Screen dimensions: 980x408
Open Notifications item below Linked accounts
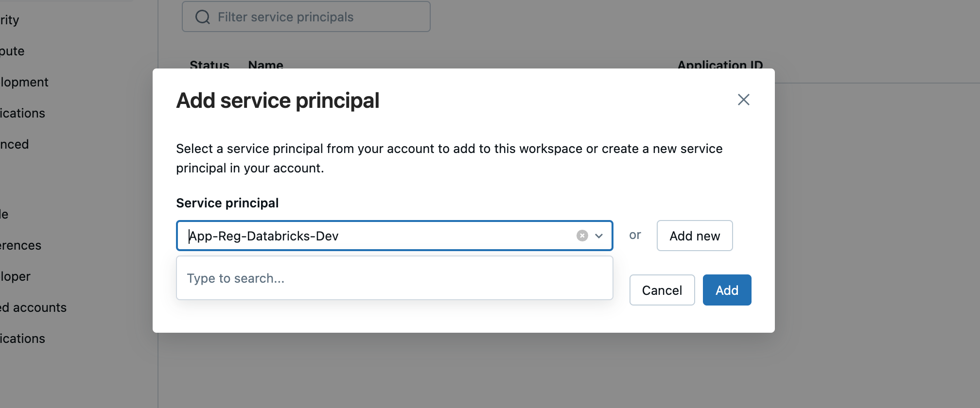pos(22,339)
